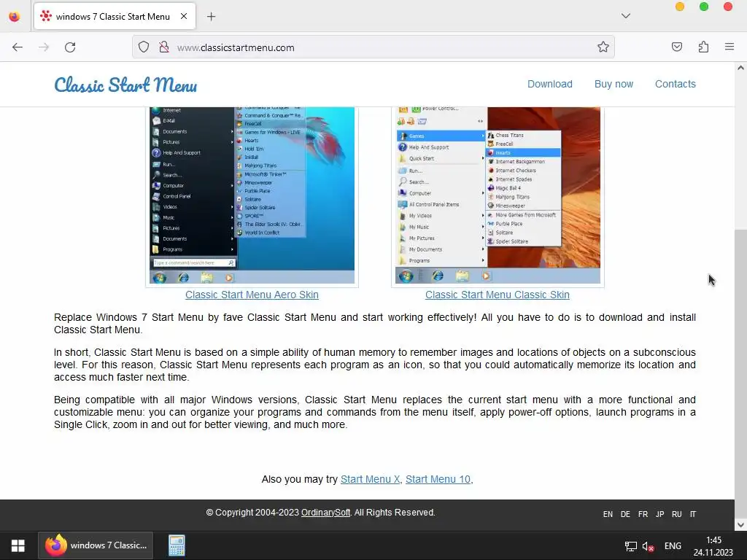
Task: Click the Classic Start Menu logo
Action: tap(125, 85)
